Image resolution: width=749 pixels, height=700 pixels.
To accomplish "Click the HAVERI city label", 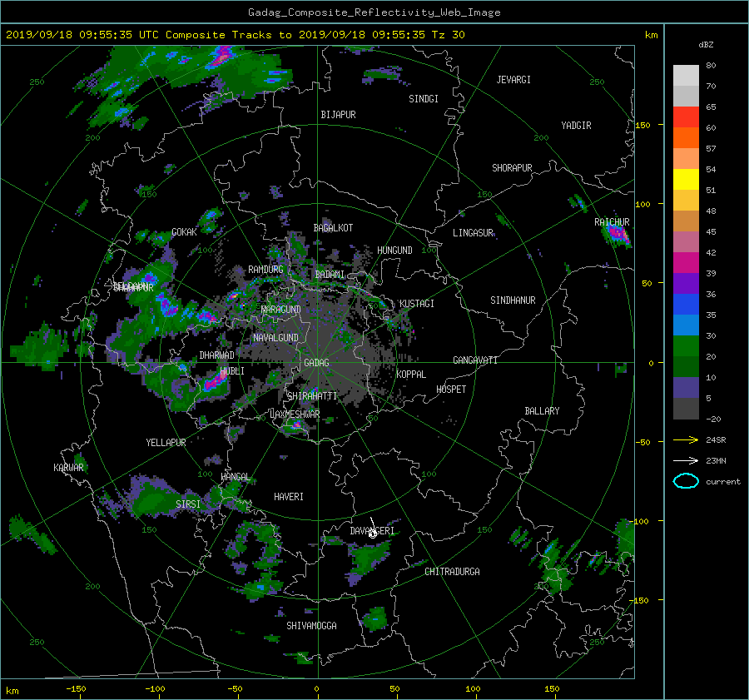I will [x=289, y=497].
